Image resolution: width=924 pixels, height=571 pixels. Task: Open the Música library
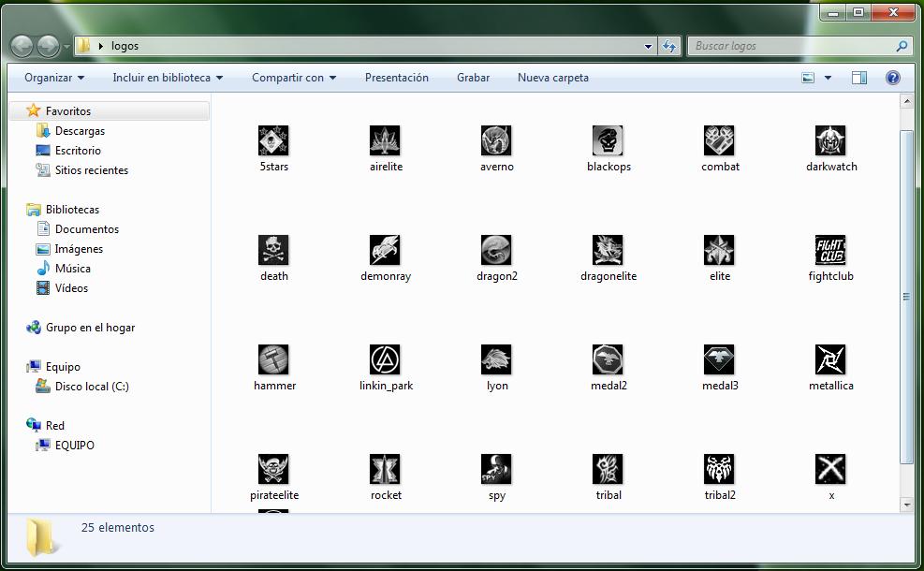(x=72, y=268)
